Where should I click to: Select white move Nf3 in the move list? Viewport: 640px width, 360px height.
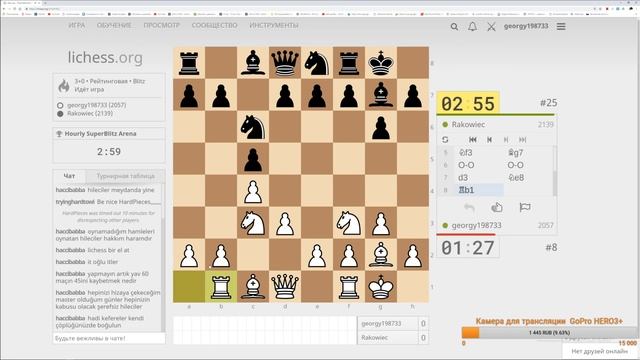(479, 153)
